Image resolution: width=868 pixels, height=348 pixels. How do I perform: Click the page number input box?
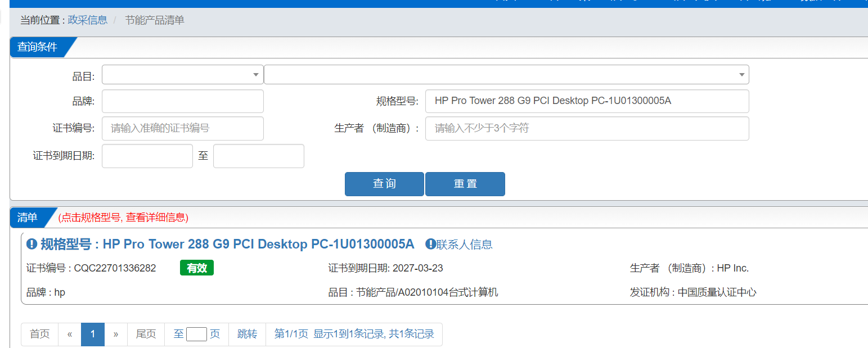pos(196,334)
